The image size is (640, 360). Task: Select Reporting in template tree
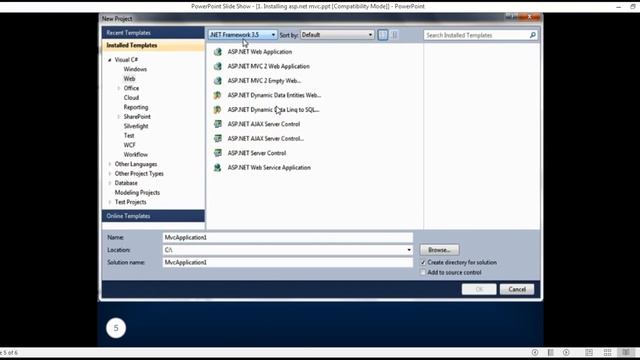pyautogui.click(x=136, y=107)
